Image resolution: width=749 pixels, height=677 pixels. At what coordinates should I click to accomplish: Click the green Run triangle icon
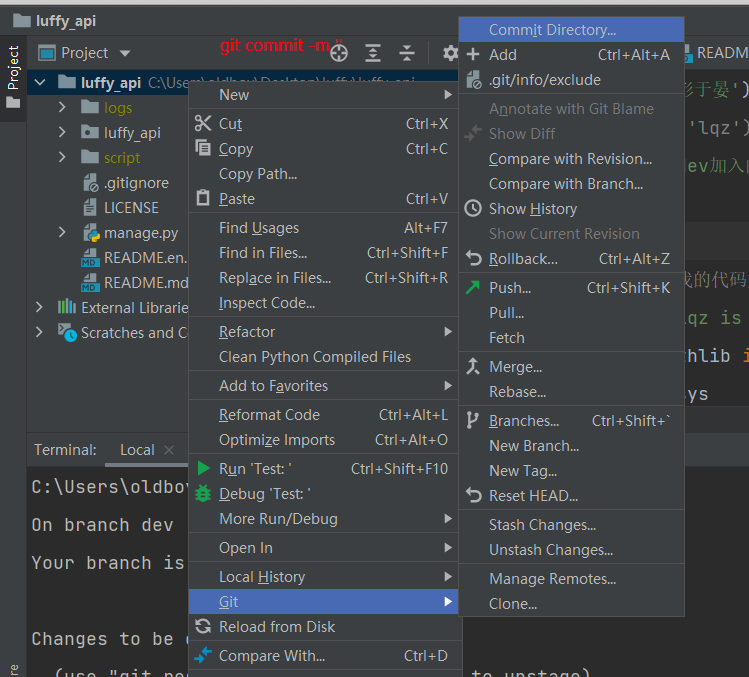pyautogui.click(x=203, y=468)
